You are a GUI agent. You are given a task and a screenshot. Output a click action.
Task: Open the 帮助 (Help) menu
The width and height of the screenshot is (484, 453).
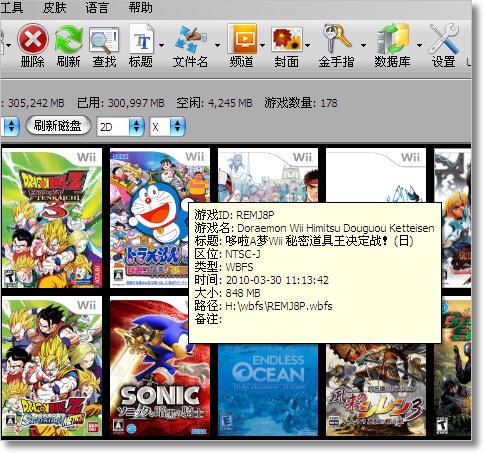pos(140,7)
